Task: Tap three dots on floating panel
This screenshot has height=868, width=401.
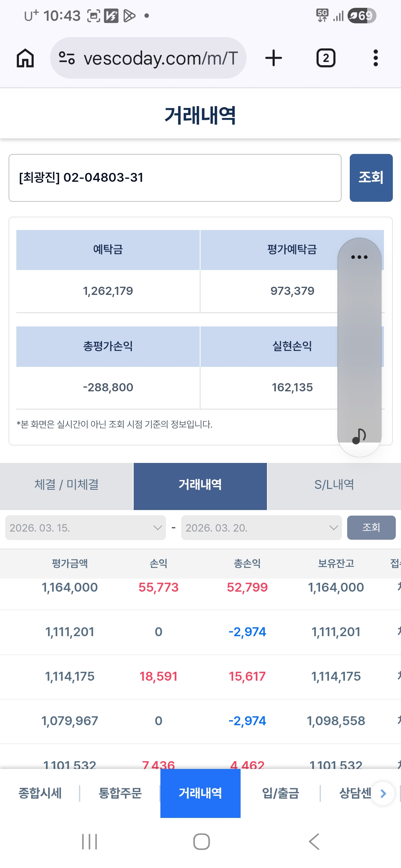Action: [359, 257]
